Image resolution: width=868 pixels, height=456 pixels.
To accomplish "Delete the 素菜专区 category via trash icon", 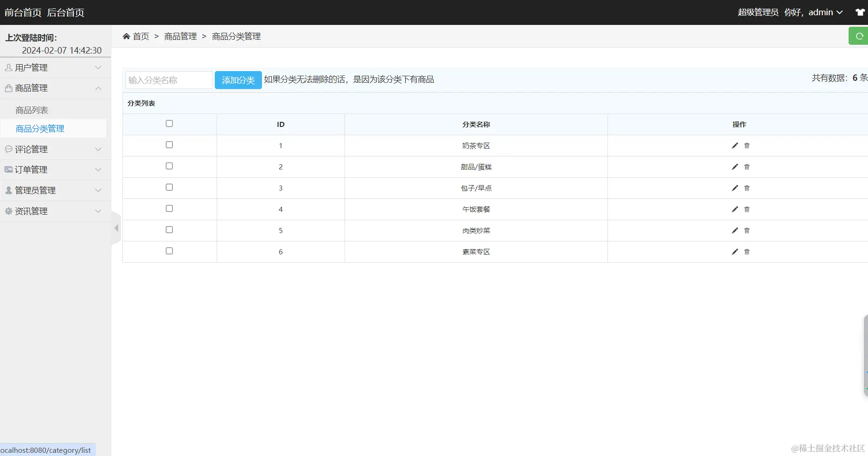I will 747,252.
